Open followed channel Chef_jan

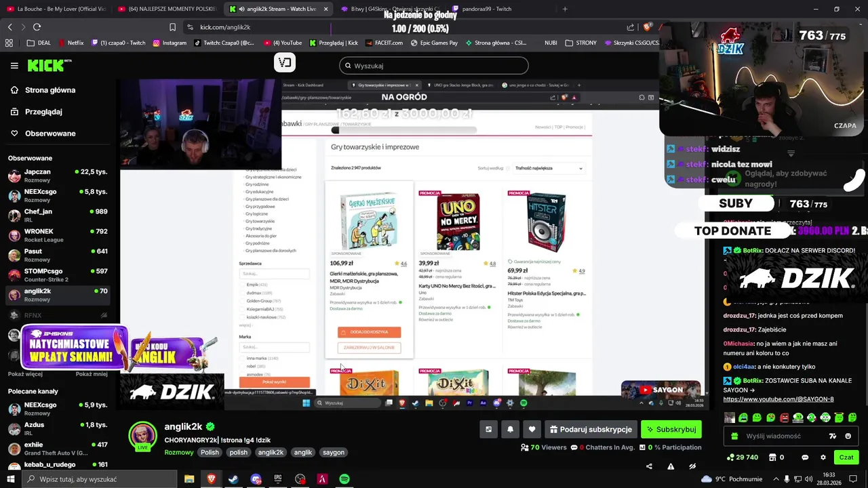(x=58, y=216)
